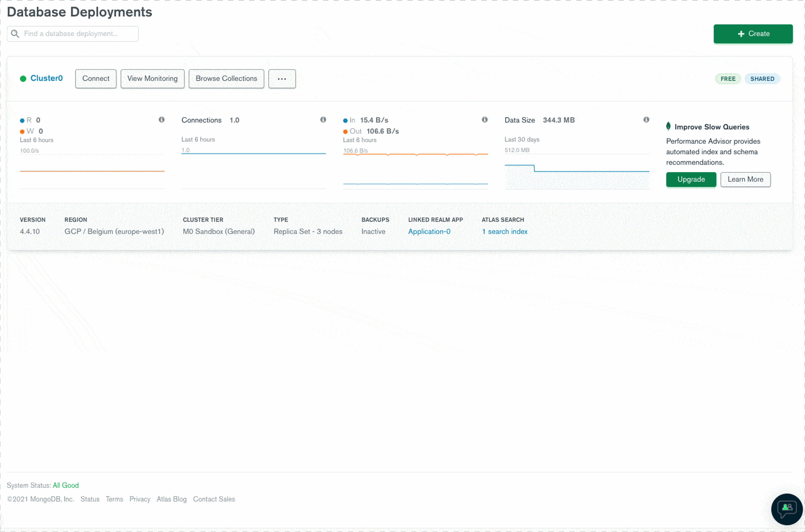The width and height of the screenshot is (805, 532).
Task: Click the blue R reads legend dot
Action: pos(22,120)
